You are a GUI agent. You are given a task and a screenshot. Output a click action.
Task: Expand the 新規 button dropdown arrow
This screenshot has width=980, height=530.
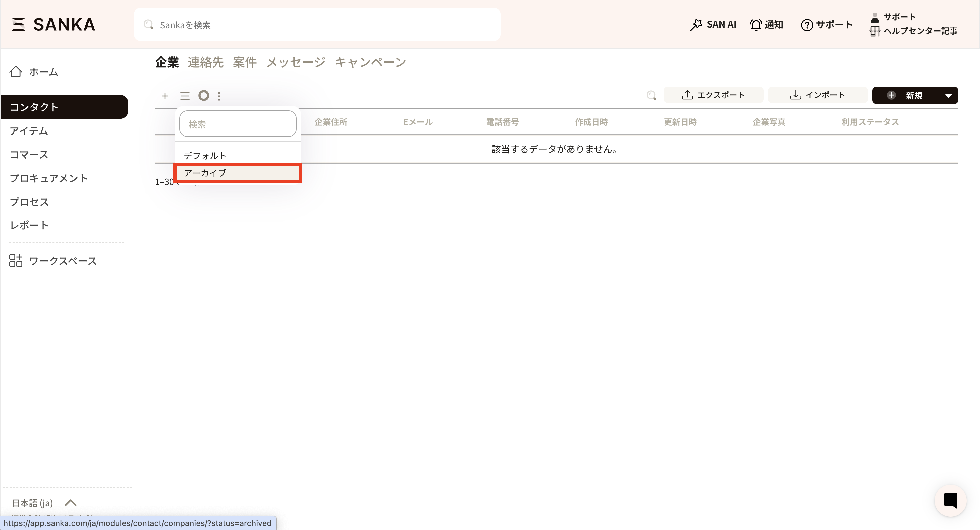tap(948, 95)
